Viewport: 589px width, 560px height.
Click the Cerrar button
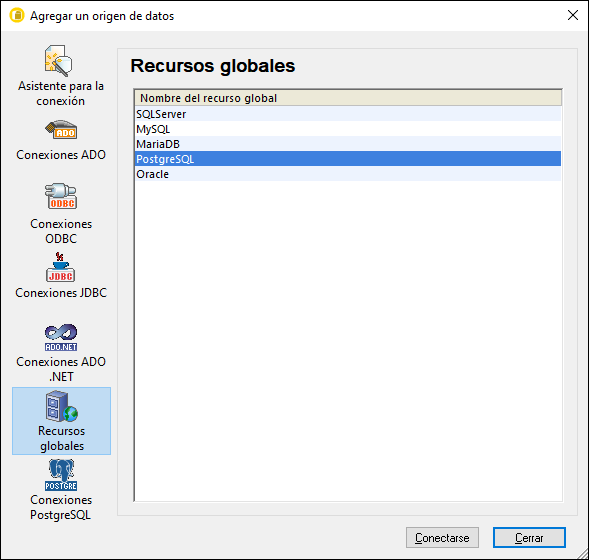529,537
